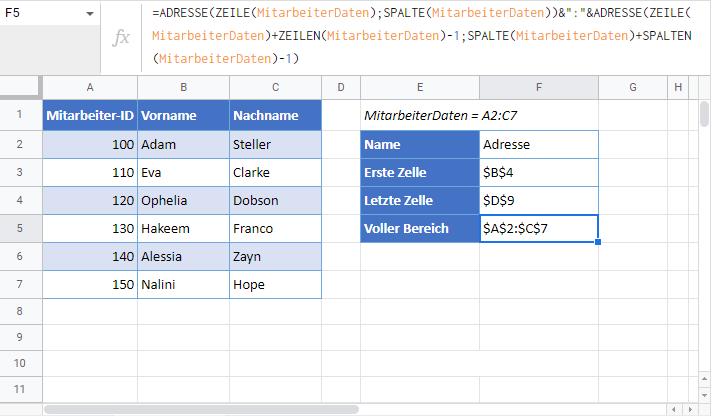Select the Nalini cell

click(183, 284)
